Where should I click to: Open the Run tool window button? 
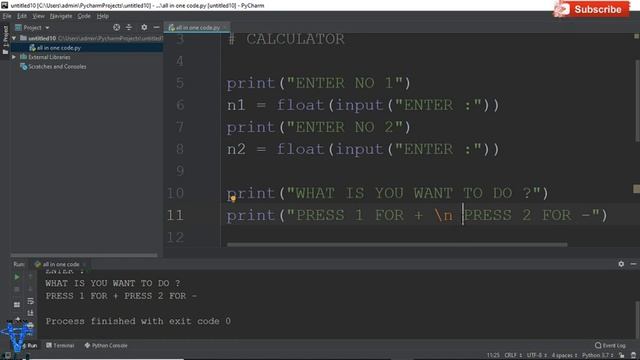pos(29,346)
